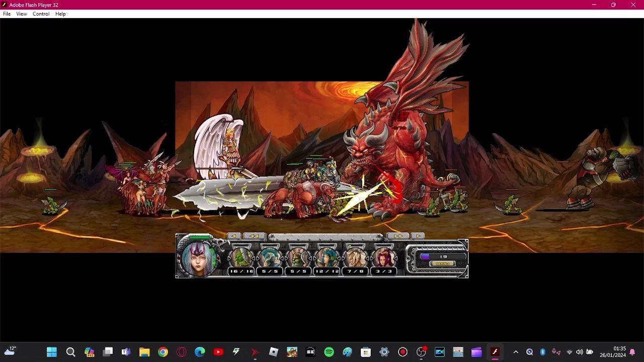Open Spotify from the taskbar
The width and height of the screenshot is (644, 362).
pos(329,352)
